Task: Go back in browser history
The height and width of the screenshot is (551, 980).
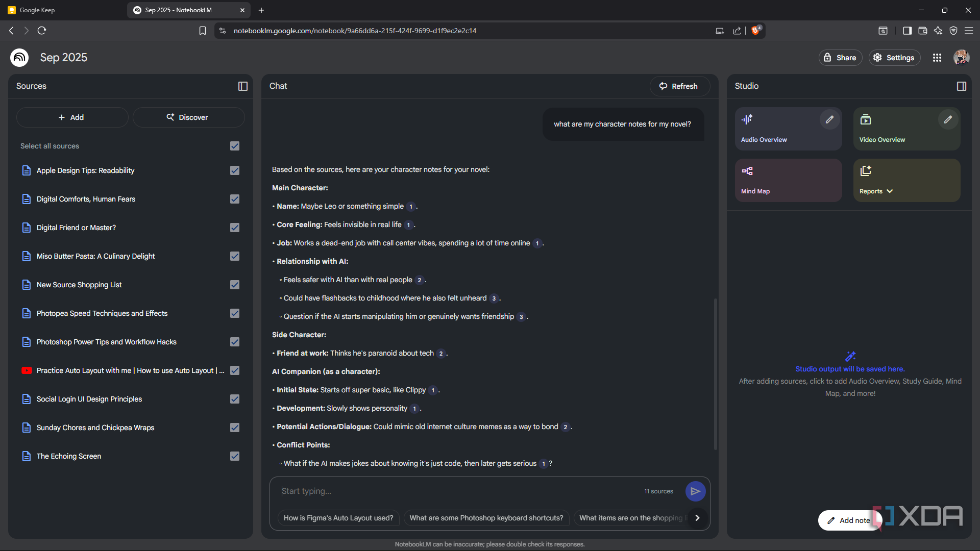Action: 11,31
